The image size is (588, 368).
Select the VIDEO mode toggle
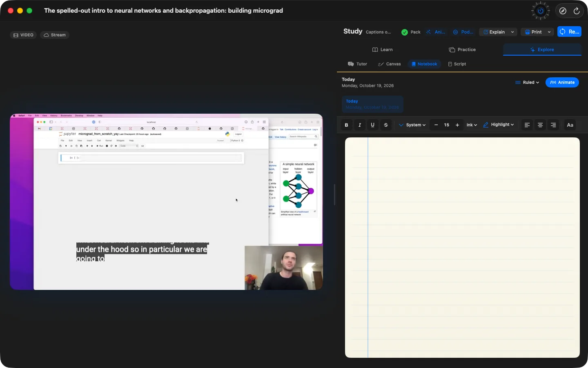click(x=23, y=35)
